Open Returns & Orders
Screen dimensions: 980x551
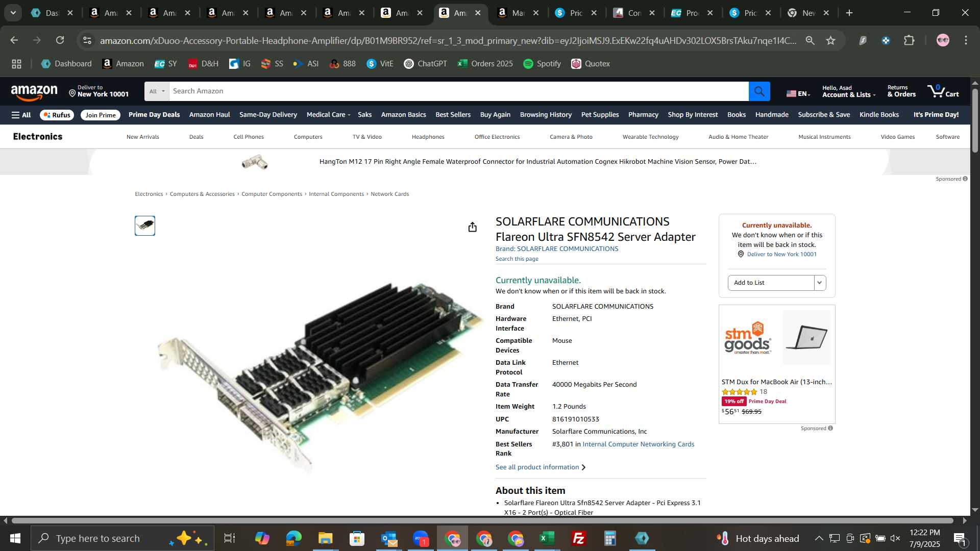coord(901,91)
